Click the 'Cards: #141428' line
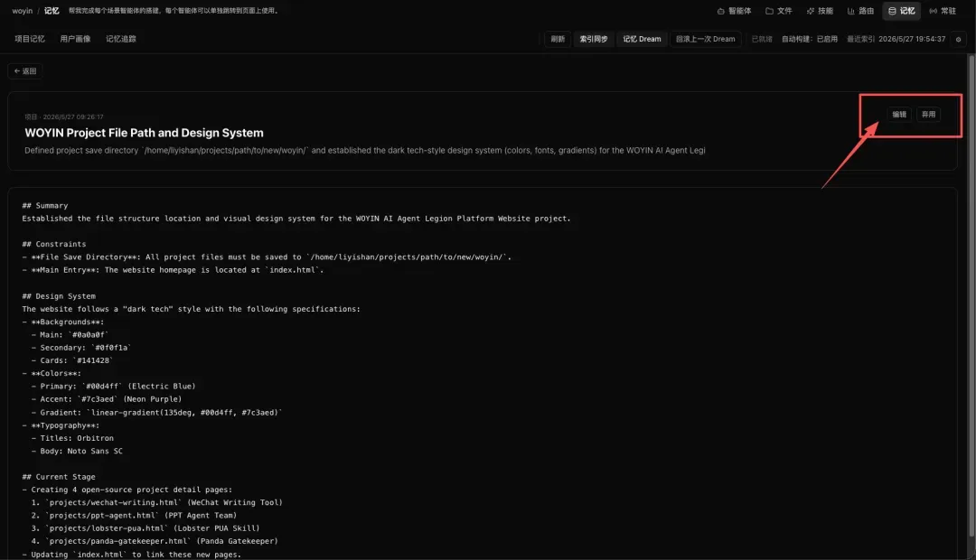 (72, 361)
